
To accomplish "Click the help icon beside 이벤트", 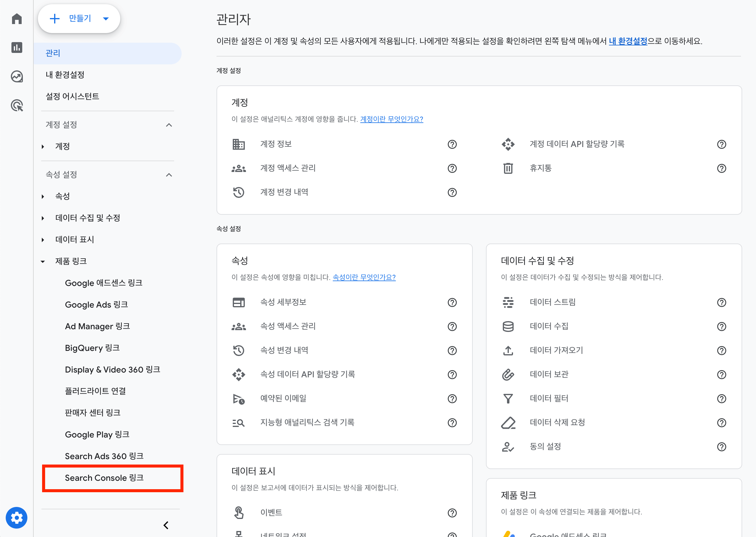I will coord(452,513).
